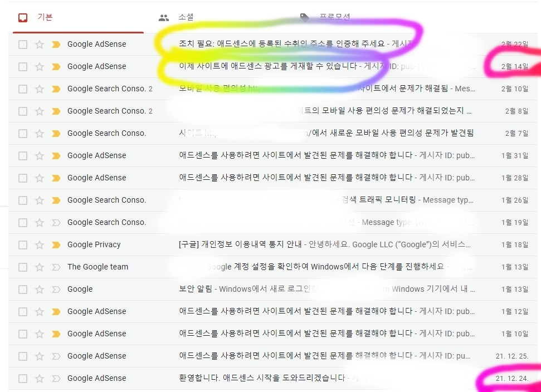Mark 21. 12. 25. AdSense email as important
This screenshot has width=541, height=392.
point(56,356)
